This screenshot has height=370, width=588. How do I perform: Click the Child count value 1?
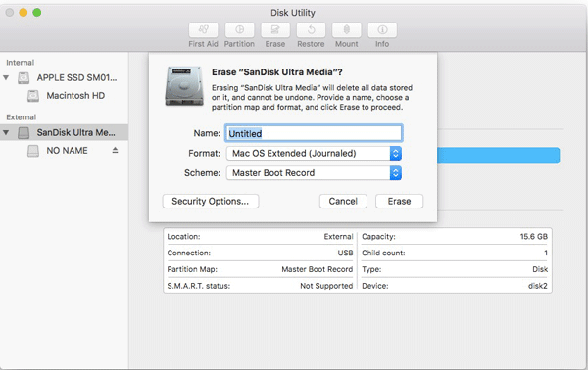(x=546, y=254)
